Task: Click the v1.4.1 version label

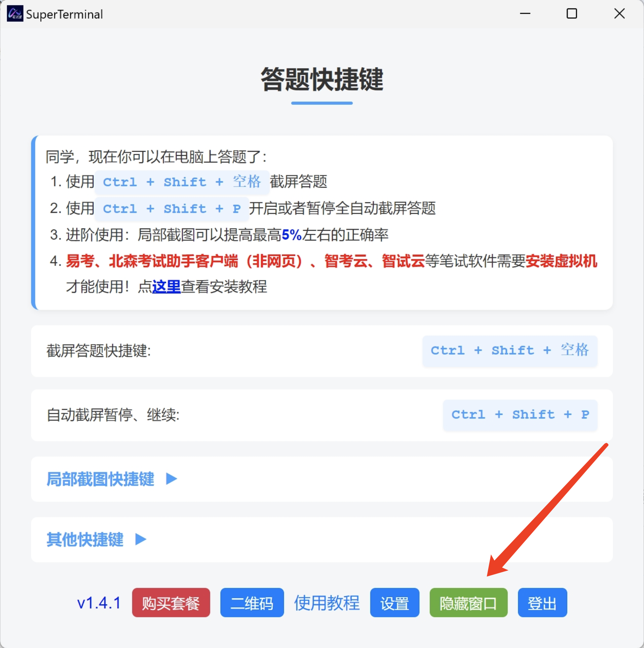Action: [99, 603]
